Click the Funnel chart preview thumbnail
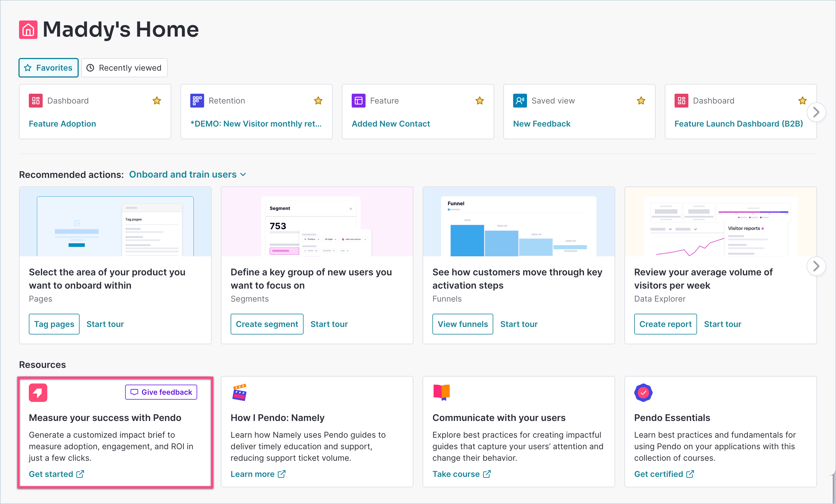This screenshot has height=504, width=836. coord(519,222)
